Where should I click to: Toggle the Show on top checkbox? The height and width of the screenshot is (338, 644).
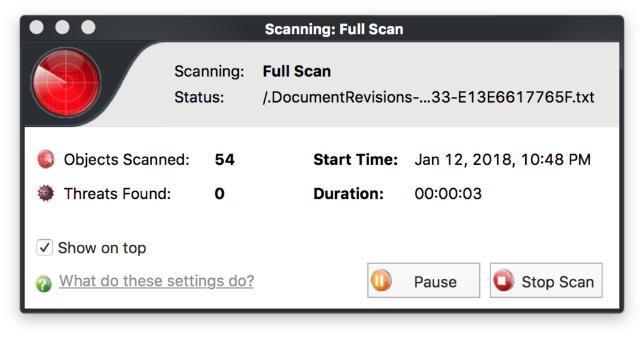point(45,247)
